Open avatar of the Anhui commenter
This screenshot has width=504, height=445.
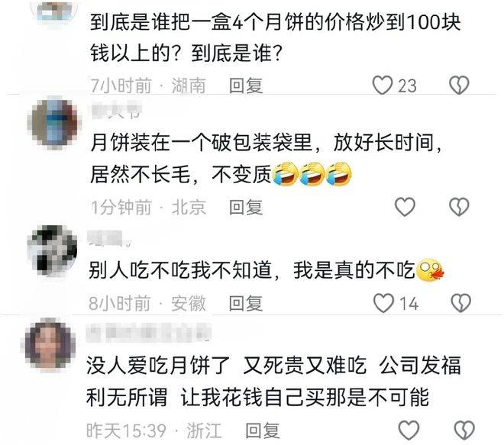click(53, 250)
